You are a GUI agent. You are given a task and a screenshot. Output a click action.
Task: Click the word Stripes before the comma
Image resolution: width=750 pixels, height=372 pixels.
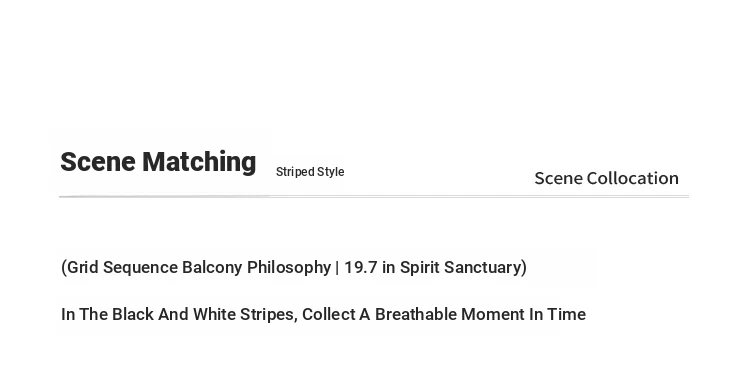266,315
